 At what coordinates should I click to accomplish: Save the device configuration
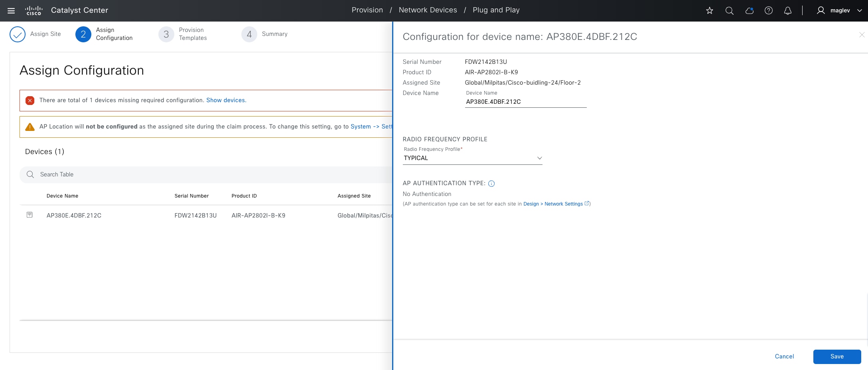pyautogui.click(x=837, y=356)
